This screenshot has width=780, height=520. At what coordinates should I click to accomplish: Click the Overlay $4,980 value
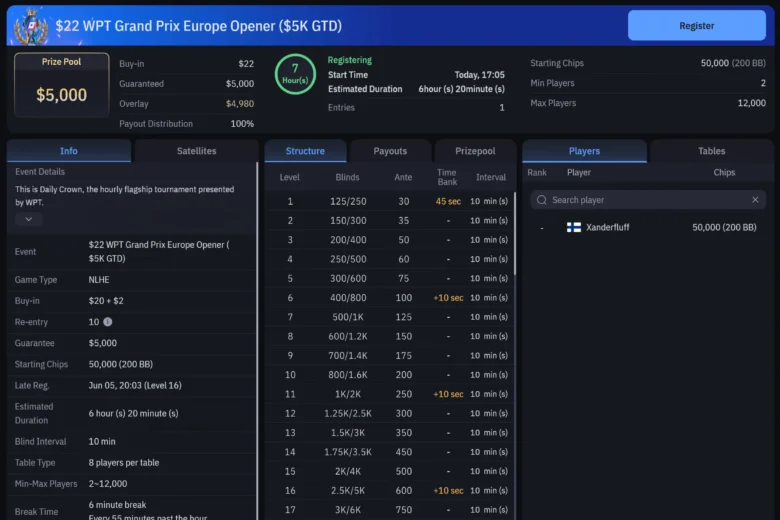pos(240,104)
